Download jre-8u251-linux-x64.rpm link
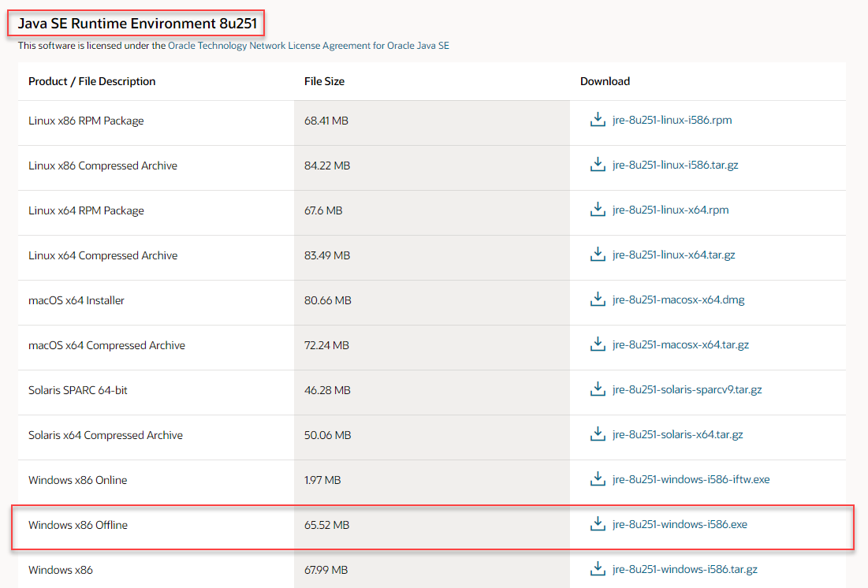 click(x=670, y=210)
